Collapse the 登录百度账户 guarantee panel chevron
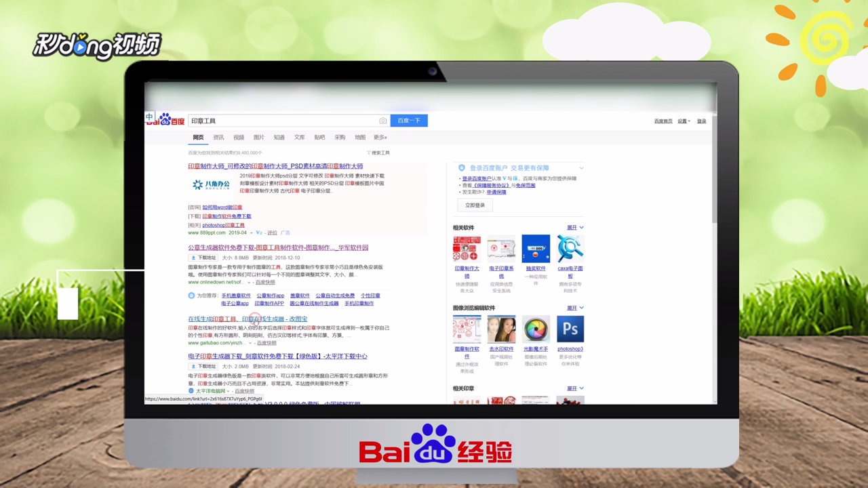The width and height of the screenshot is (868, 488). (581, 168)
